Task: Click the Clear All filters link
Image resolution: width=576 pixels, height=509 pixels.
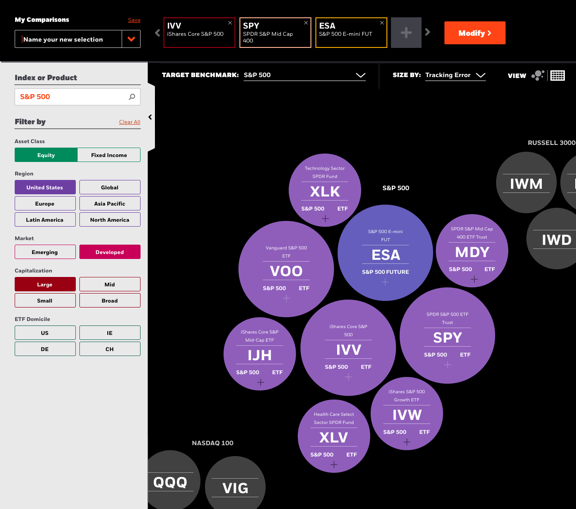Action: (x=129, y=122)
